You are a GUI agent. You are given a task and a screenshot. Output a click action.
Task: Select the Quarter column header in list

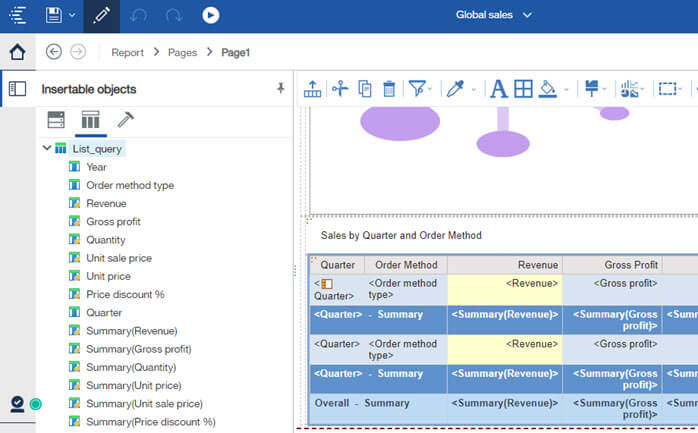point(337,265)
